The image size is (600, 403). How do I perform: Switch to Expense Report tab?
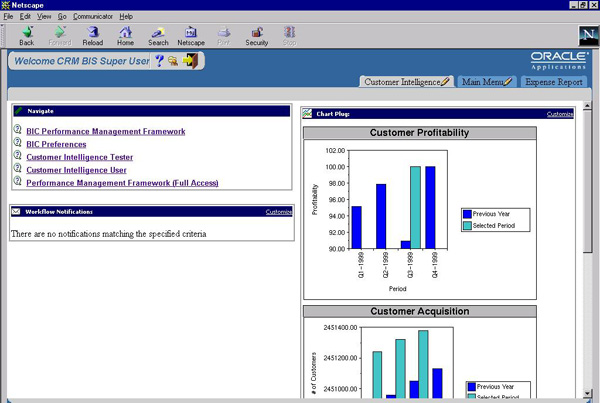554,82
